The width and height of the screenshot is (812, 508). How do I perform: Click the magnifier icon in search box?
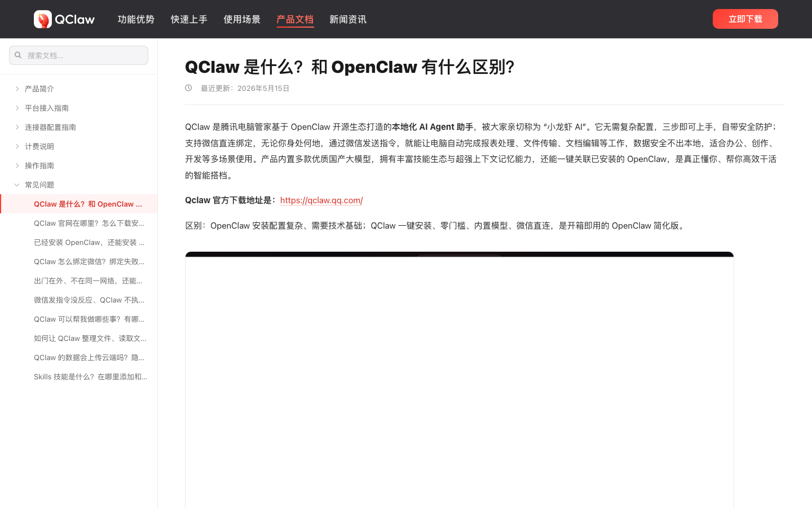(18, 55)
